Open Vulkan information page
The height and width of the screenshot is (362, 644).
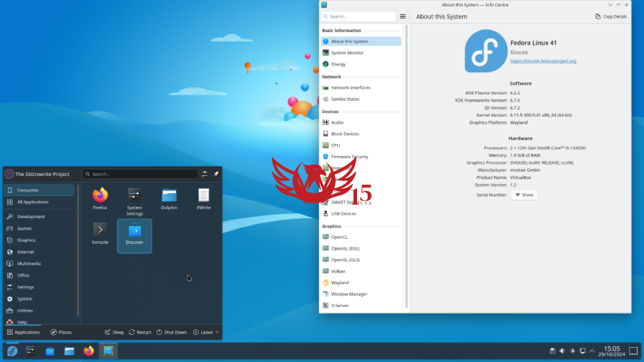[x=361, y=271]
